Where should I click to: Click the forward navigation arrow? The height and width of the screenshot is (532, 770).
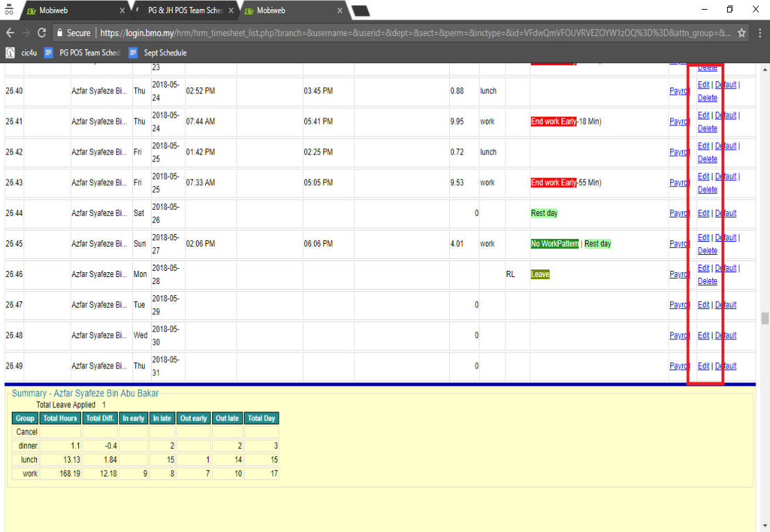pos(26,33)
